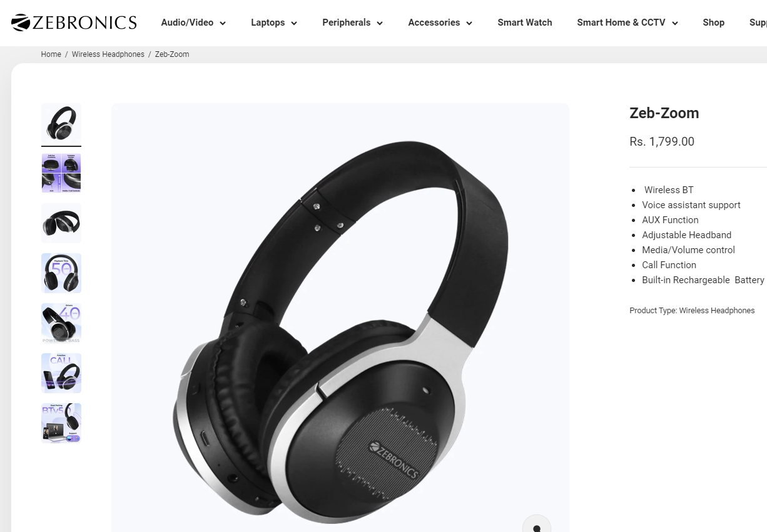View the BT v5 dual pairing thumbnail

(61, 423)
